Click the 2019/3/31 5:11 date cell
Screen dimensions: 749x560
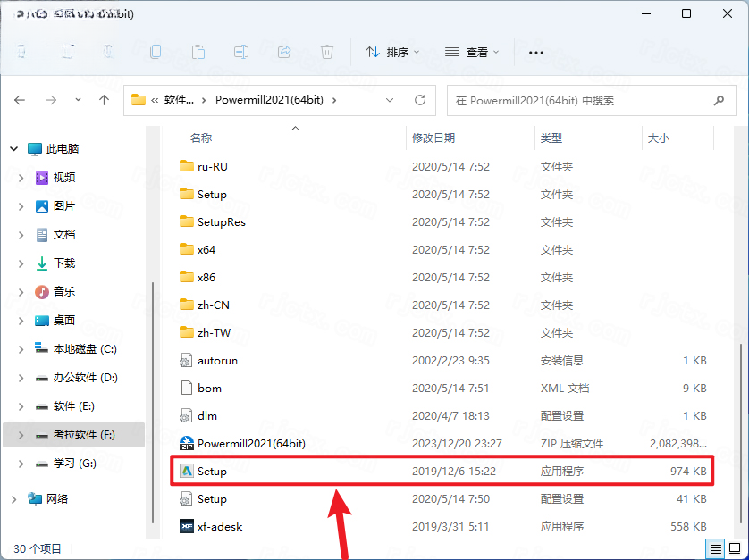[x=450, y=527]
